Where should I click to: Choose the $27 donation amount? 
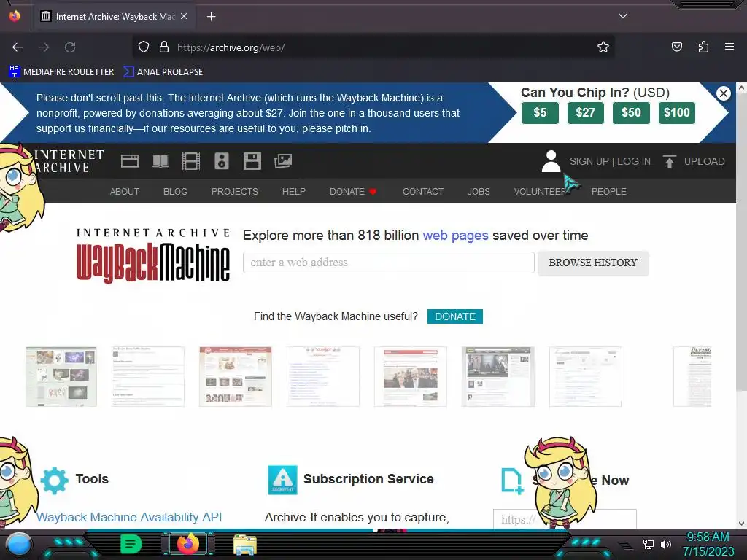586,113
